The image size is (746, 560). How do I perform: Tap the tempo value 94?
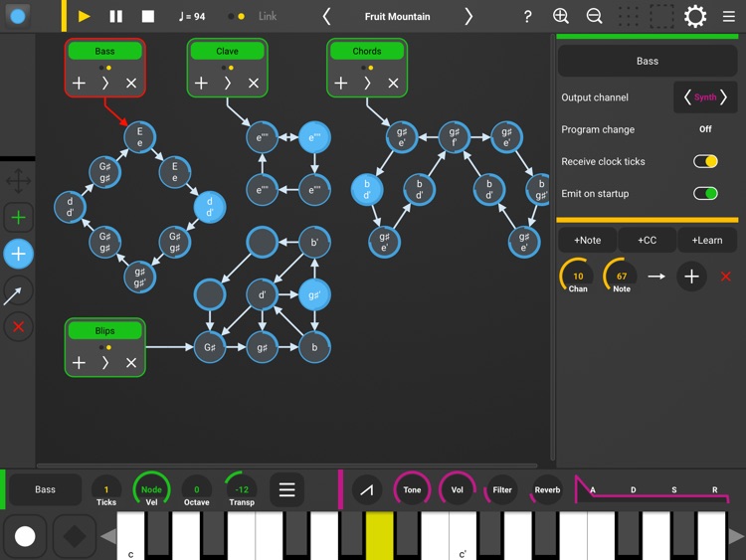[192, 17]
